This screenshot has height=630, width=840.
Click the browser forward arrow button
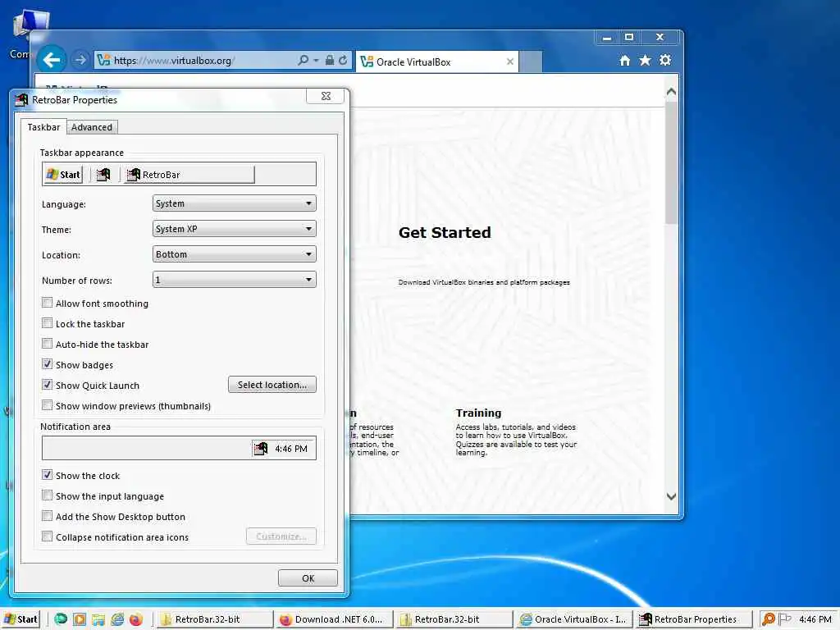(80, 60)
